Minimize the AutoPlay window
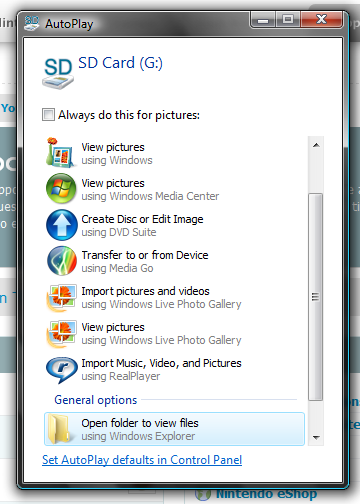 pos(263,19)
